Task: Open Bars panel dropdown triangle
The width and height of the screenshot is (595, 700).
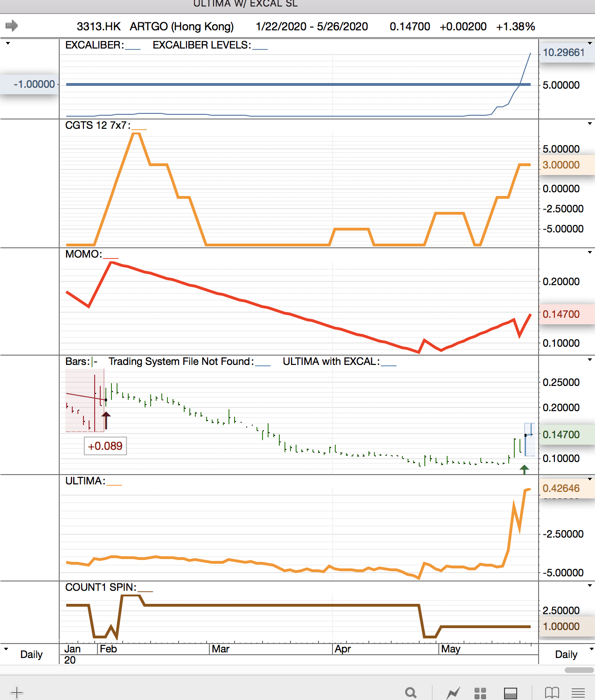Action: [x=590, y=360]
